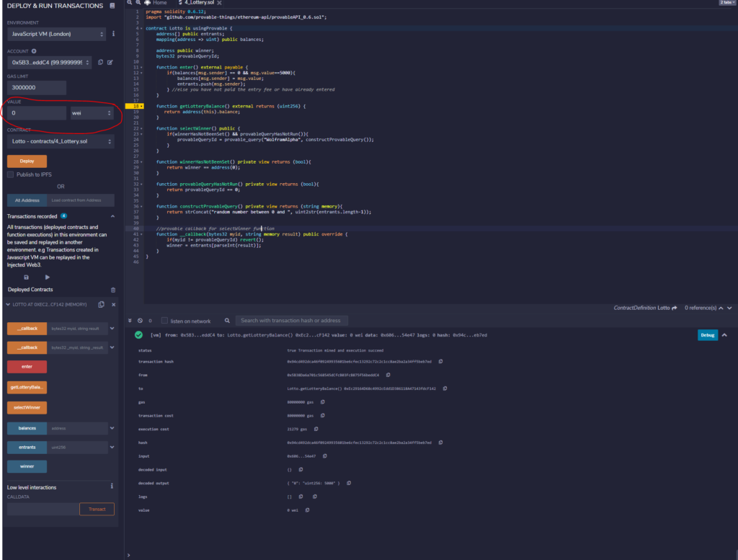
Task: Click the plus icon beside ACCOUNT
Action: tap(34, 52)
